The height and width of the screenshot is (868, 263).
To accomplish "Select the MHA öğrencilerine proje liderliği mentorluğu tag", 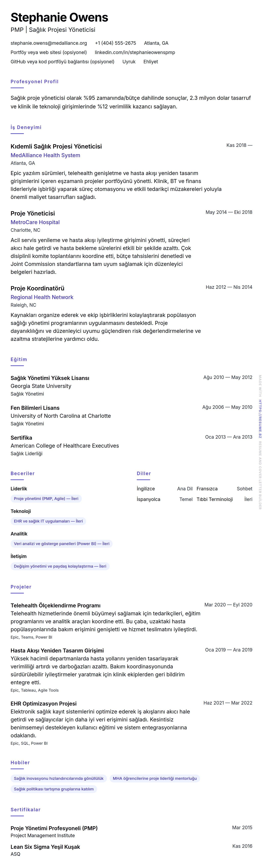I will point(155,778).
